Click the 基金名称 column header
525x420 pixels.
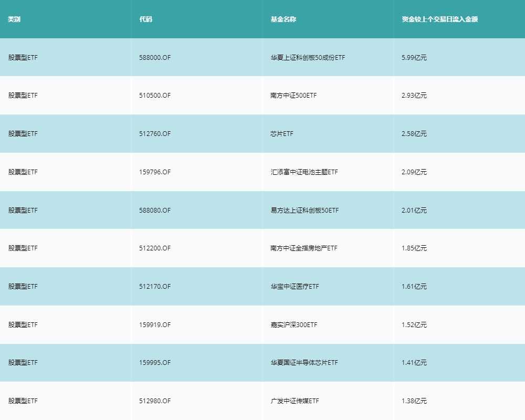click(x=283, y=19)
